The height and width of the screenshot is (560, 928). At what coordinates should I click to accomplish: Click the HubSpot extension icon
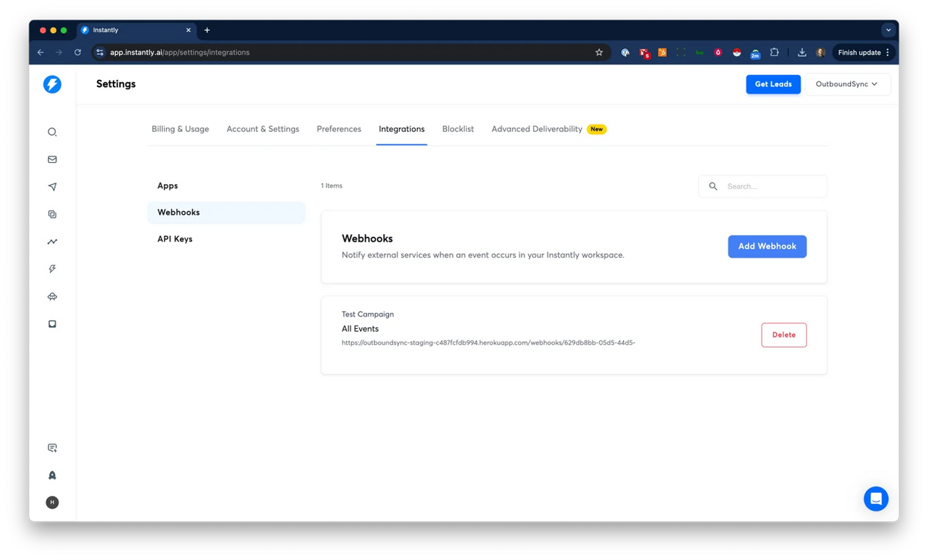pyautogui.click(x=662, y=52)
